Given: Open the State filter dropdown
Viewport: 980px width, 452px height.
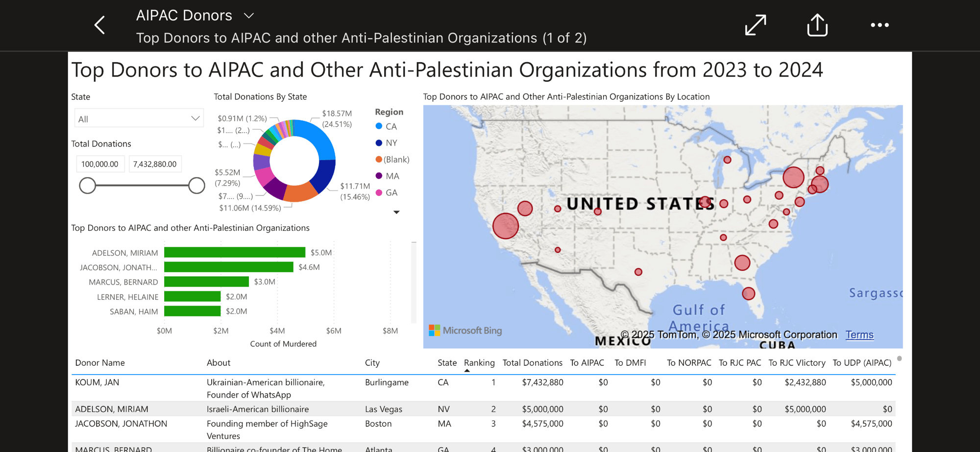Looking at the screenshot, I should 139,119.
